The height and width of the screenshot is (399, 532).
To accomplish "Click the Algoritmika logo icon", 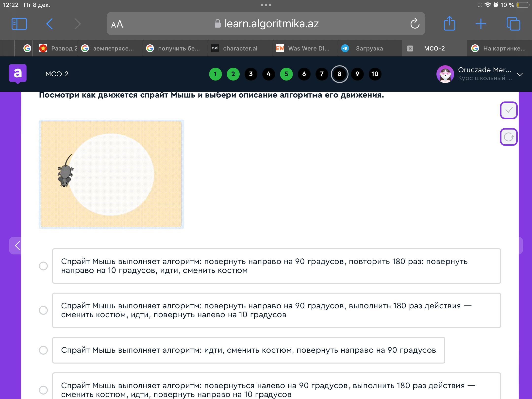I will coord(18,73).
